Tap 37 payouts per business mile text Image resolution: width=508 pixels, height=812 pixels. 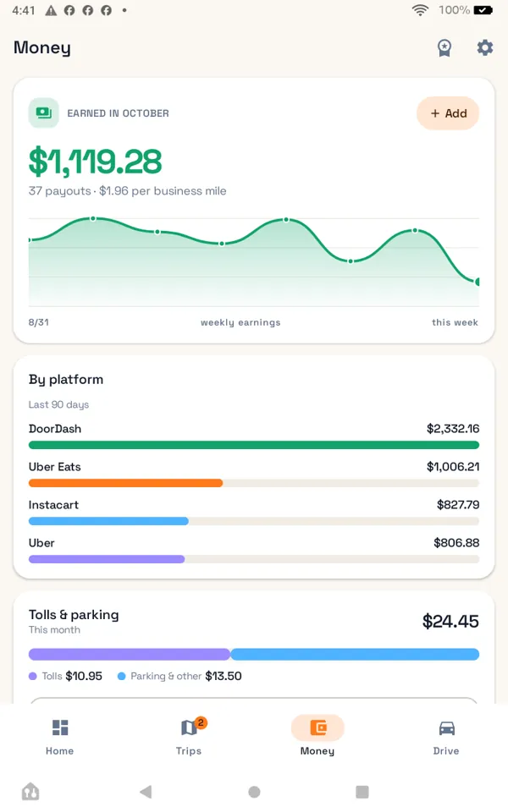click(128, 191)
